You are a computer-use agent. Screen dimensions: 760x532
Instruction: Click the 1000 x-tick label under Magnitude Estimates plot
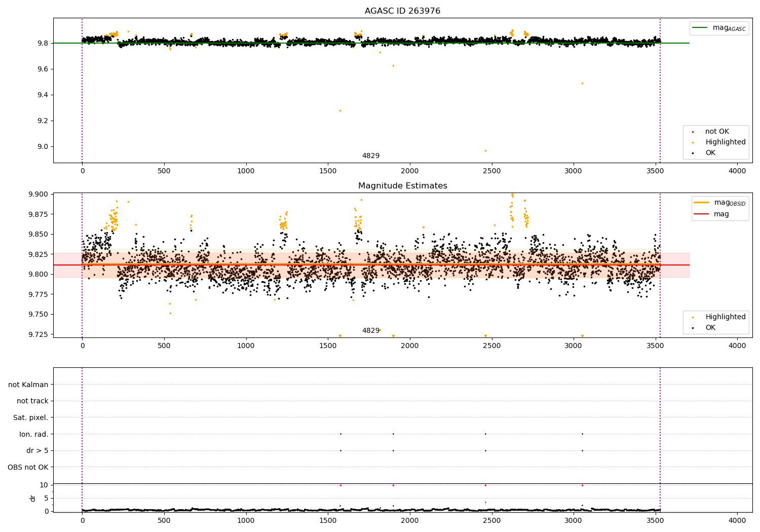(x=246, y=346)
